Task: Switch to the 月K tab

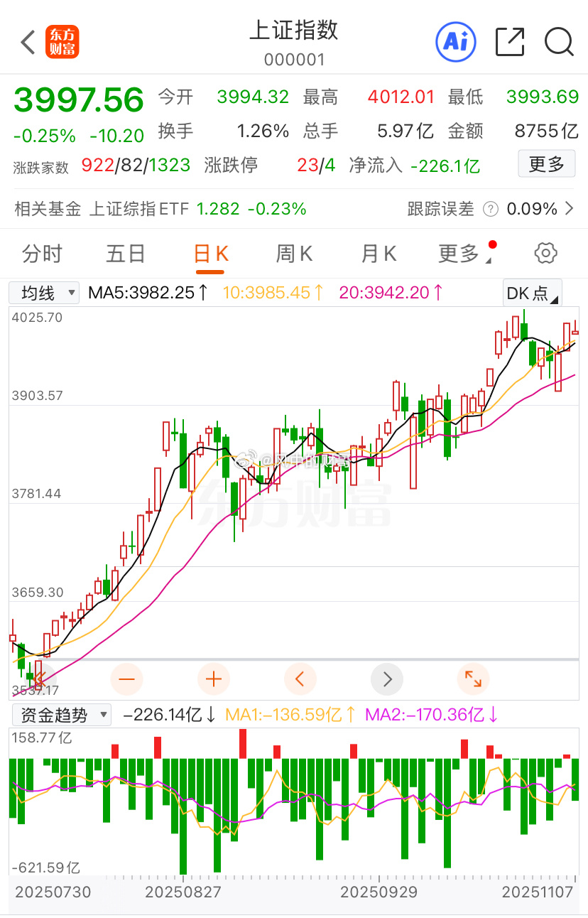Action: (378, 253)
